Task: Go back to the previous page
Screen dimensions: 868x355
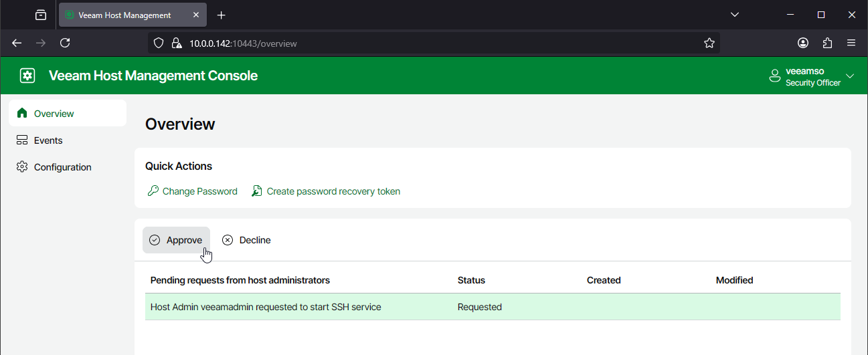Action: point(17,43)
